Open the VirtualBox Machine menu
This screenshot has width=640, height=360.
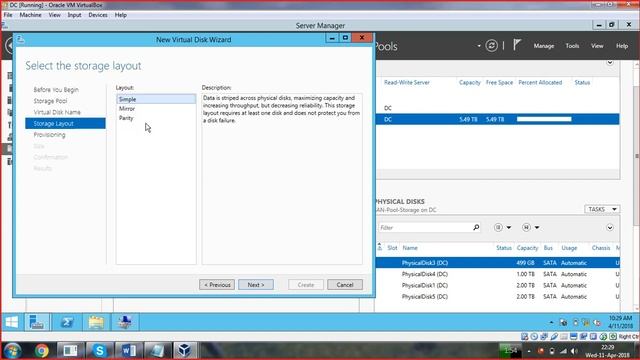[31, 15]
